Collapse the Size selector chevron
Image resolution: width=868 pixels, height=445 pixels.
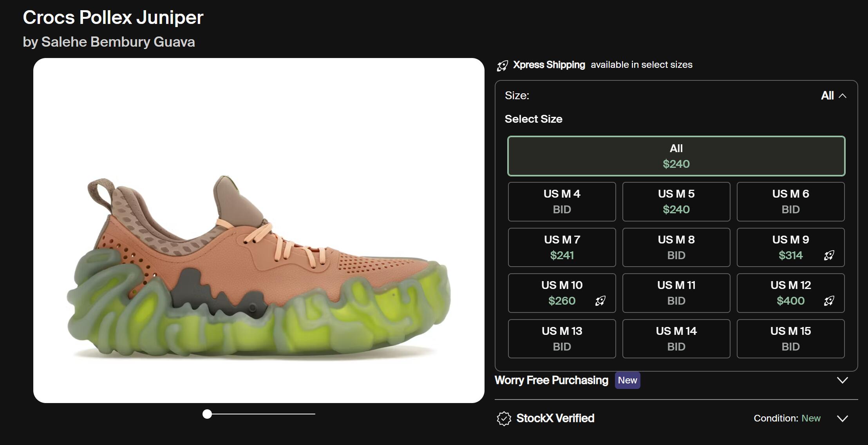point(843,96)
